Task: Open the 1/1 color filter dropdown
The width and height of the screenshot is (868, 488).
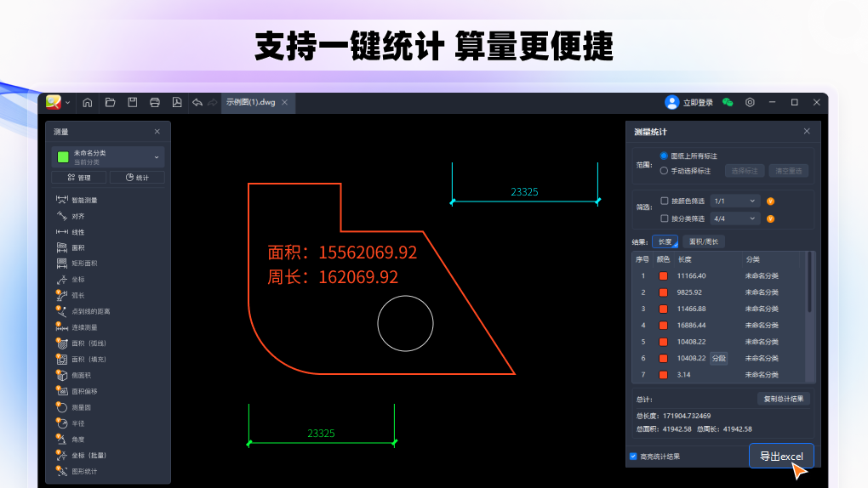Action: coord(735,201)
